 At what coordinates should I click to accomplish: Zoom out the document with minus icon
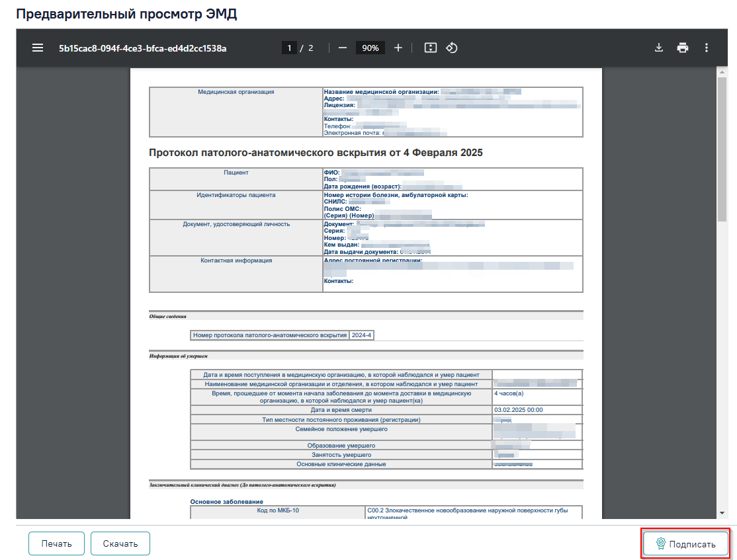click(x=343, y=48)
